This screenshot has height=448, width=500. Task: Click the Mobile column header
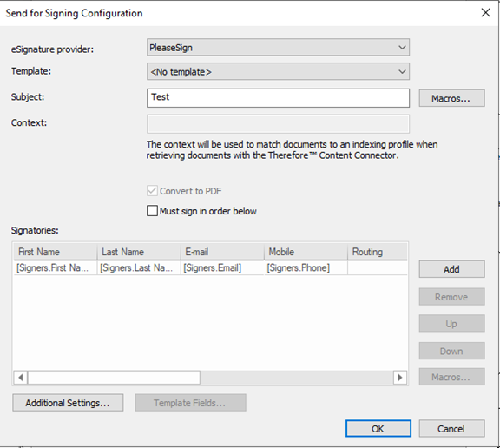point(306,252)
